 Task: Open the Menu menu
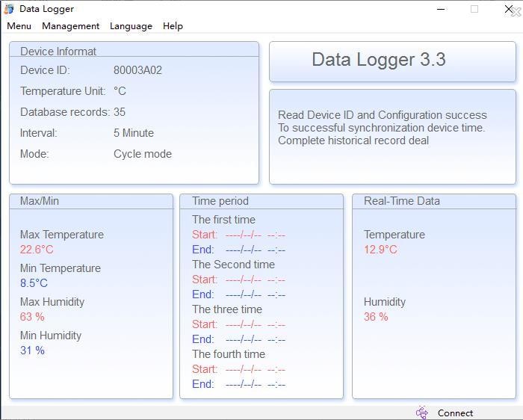click(19, 25)
